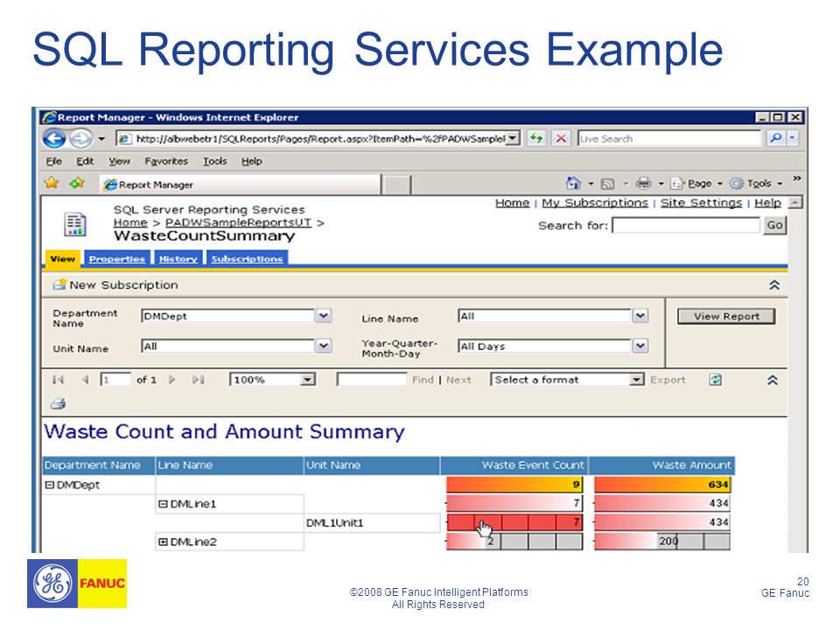Click the Find text input field
Viewport: 840px width, 630px height.
pyautogui.click(x=372, y=380)
